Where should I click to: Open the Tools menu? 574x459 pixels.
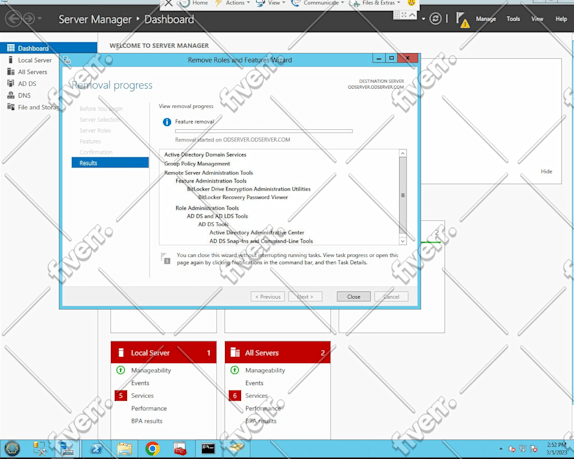click(x=513, y=19)
